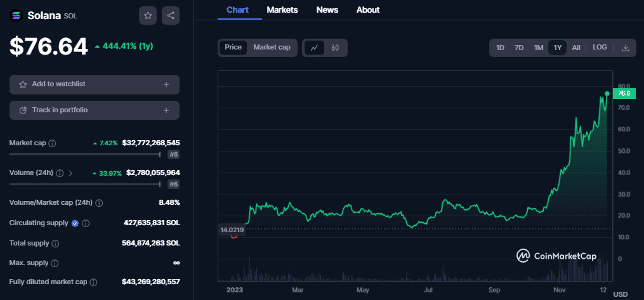Click the $76.64 price text
Screen dimensions: 644x300
48,46
